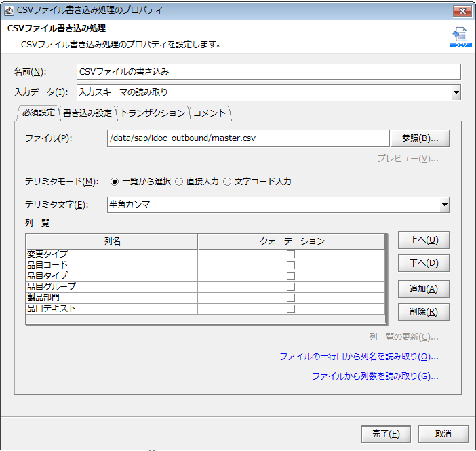Select the 文字コード入力 radio button

pos(227,182)
